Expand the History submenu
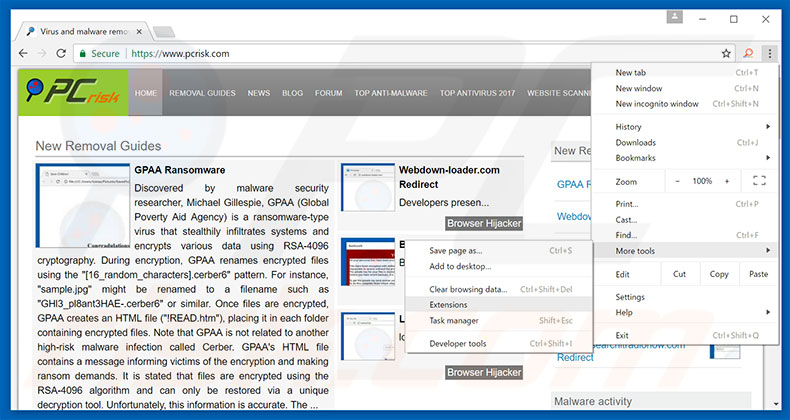This screenshot has width=790, height=420. coord(686,127)
